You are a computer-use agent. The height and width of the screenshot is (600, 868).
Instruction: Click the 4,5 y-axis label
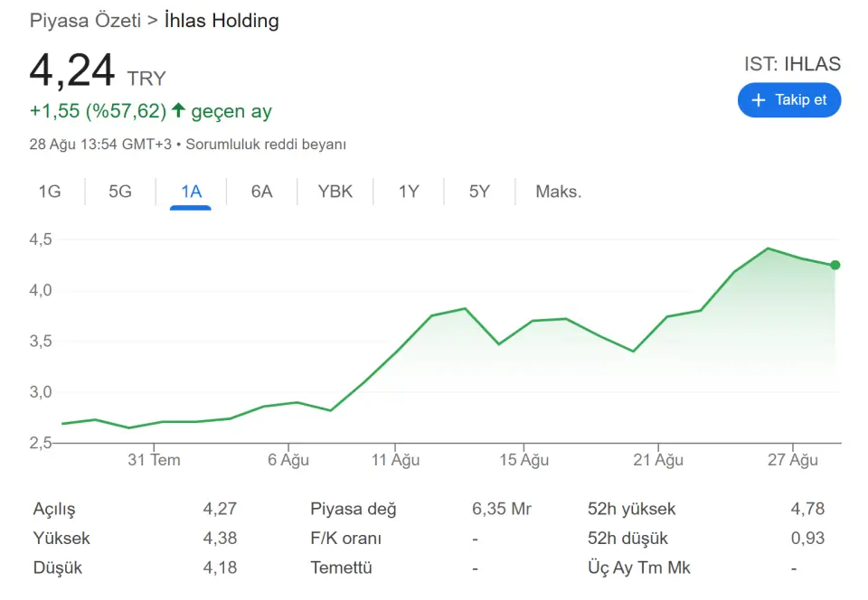pyautogui.click(x=41, y=239)
